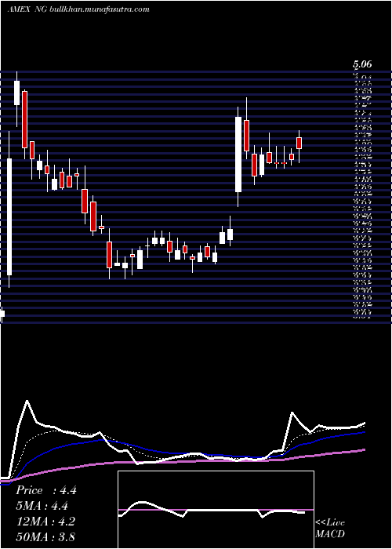Viewport: 392px width, 549px height.
Task: Click the 50MA : 3.8 value
Action: pos(45,536)
